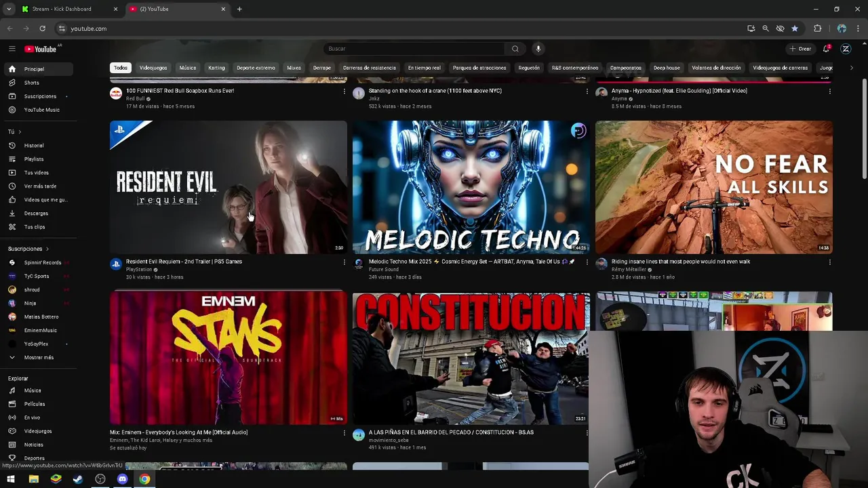The height and width of the screenshot is (488, 868).
Task: Open options menu for Riding insane lines video
Action: (829, 262)
